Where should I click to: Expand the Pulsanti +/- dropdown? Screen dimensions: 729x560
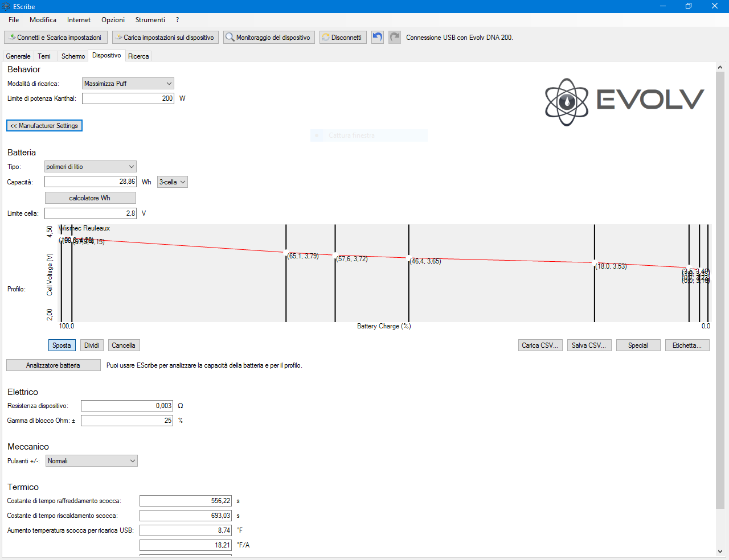pos(92,461)
